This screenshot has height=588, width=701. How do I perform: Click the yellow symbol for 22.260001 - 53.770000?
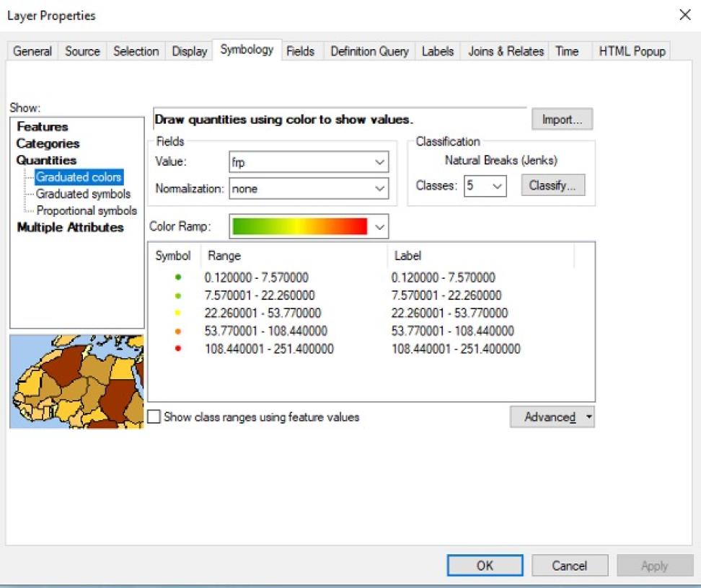pyautogui.click(x=178, y=313)
